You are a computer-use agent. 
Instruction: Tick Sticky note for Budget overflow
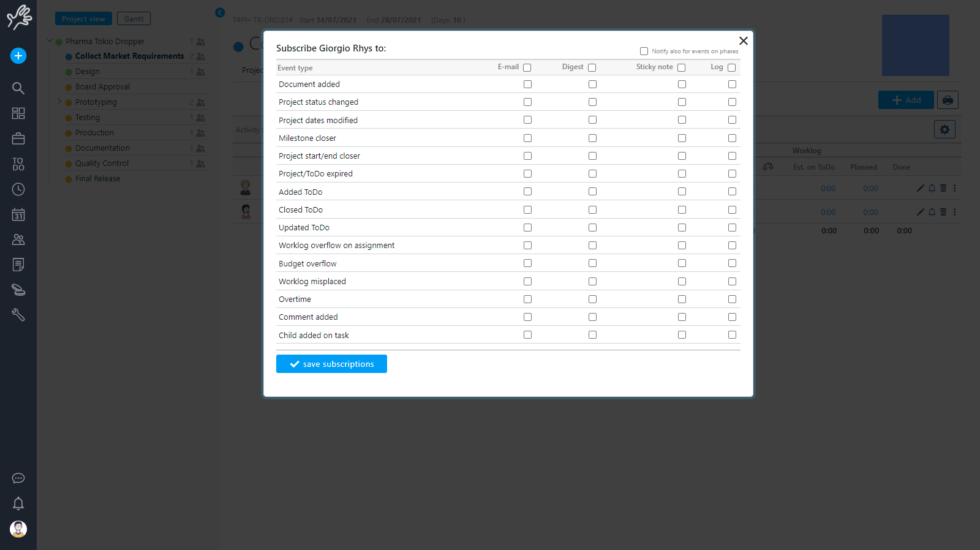point(682,263)
